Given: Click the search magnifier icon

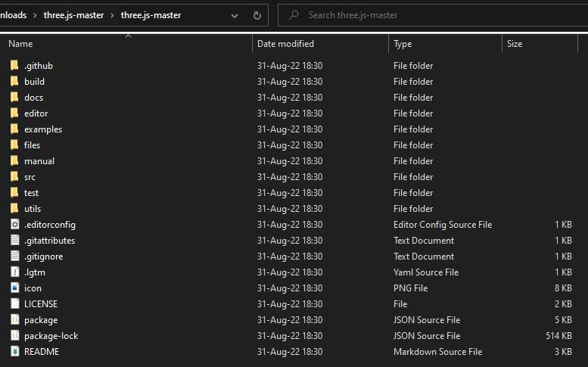Looking at the screenshot, I should pyautogui.click(x=294, y=15).
